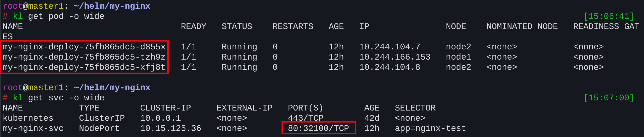Click the 443/TCP port entry

[x=305, y=118]
